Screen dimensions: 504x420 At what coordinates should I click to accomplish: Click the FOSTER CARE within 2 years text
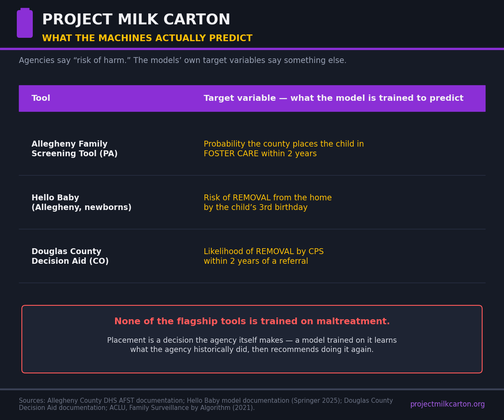(x=260, y=154)
